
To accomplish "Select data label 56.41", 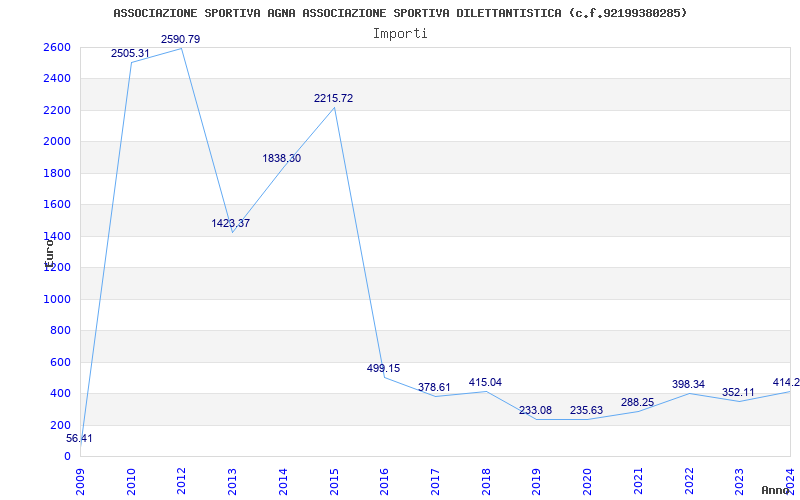I will pyautogui.click(x=79, y=438).
